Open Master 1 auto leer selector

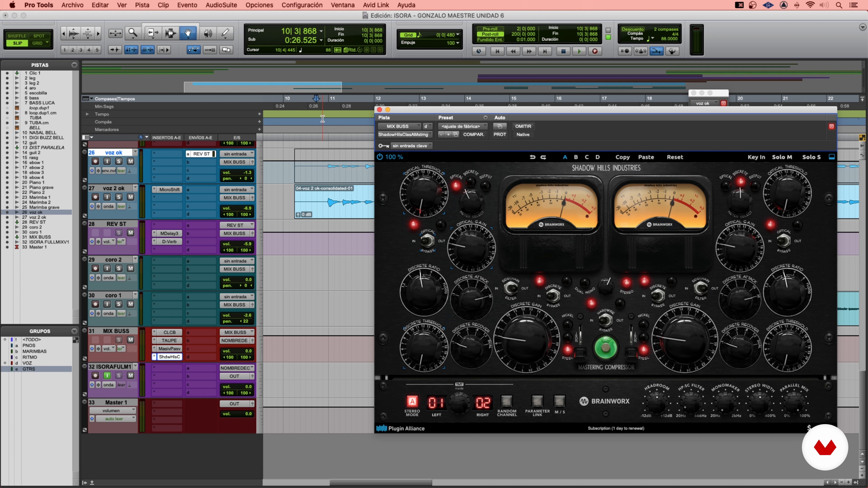click(116, 419)
